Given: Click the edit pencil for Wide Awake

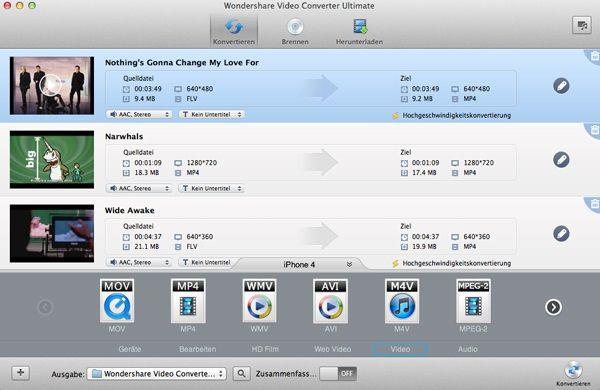Looking at the screenshot, I should [561, 233].
